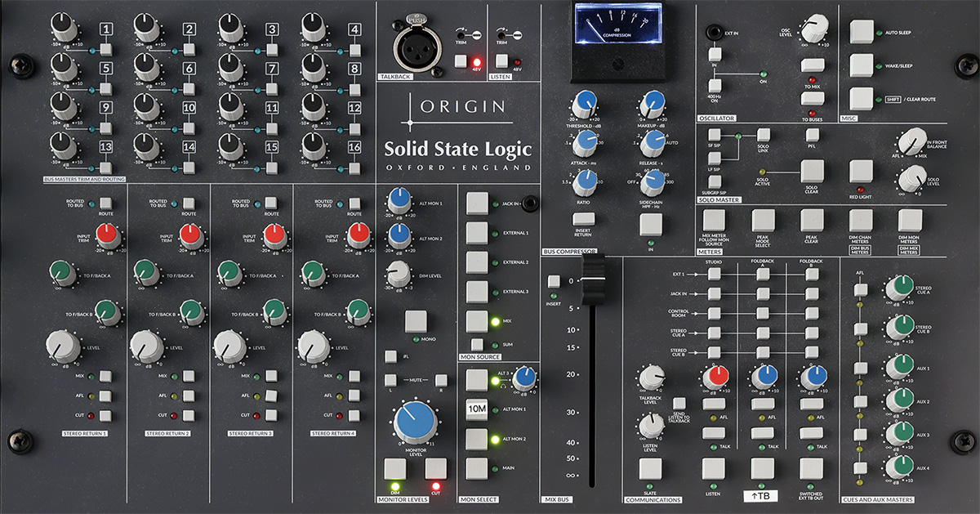Turn the large blue Monitor Level knob
This screenshot has width=980, height=514.
[416, 422]
